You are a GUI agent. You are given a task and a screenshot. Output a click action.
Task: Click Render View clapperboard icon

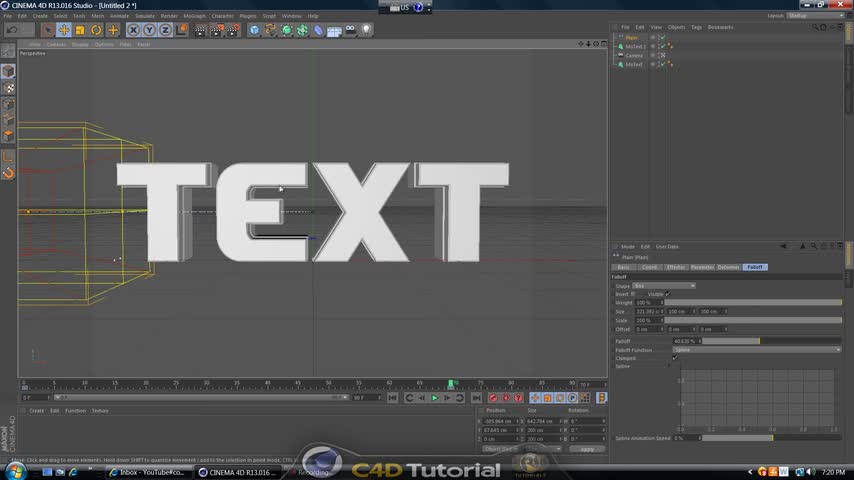tap(200, 30)
